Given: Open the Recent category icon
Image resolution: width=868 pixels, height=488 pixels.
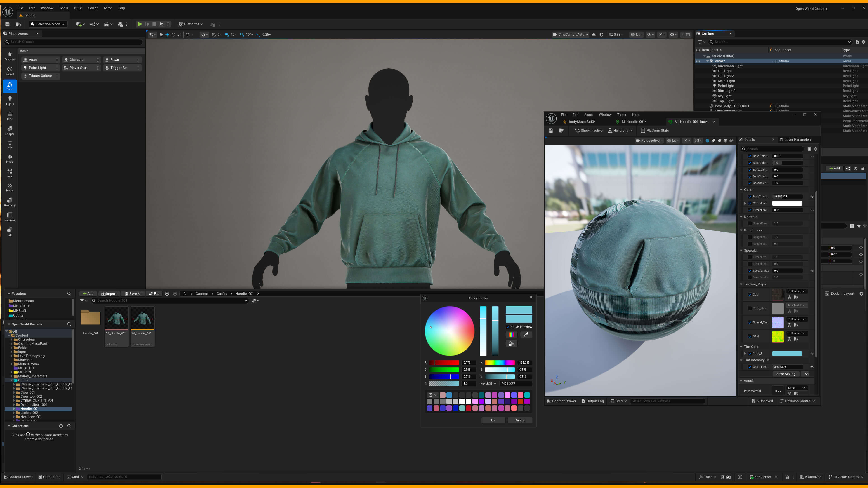Looking at the screenshot, I should pos(10,71).
